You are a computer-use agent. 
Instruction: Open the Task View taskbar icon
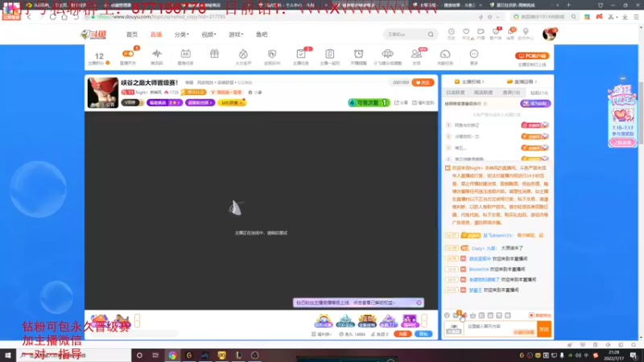click(x=155, y=356)
